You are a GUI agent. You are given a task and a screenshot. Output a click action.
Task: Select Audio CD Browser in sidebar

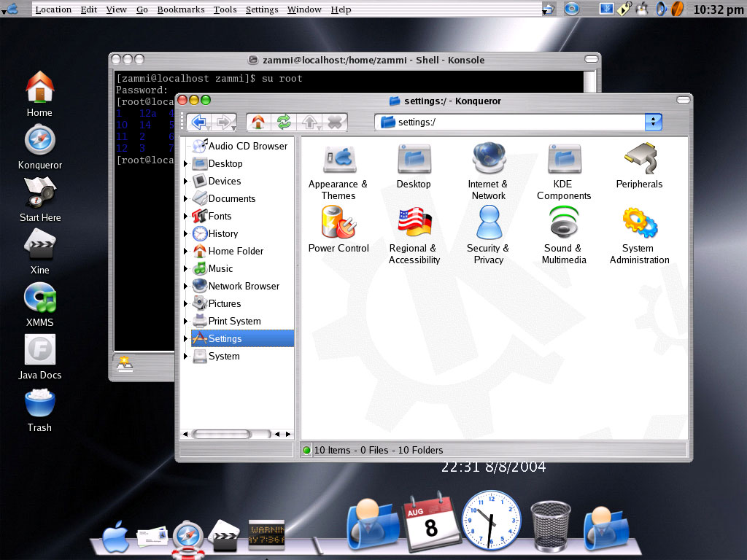click(x=240, y=146)
